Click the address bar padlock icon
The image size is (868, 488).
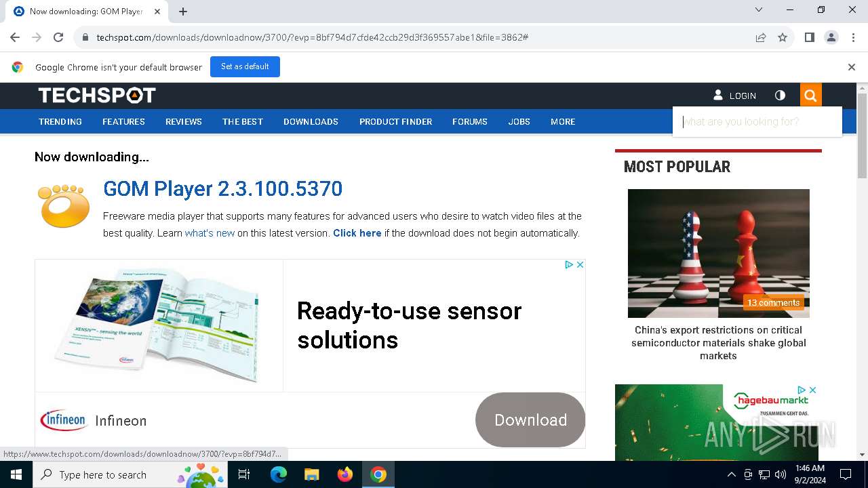pos(85,37)
